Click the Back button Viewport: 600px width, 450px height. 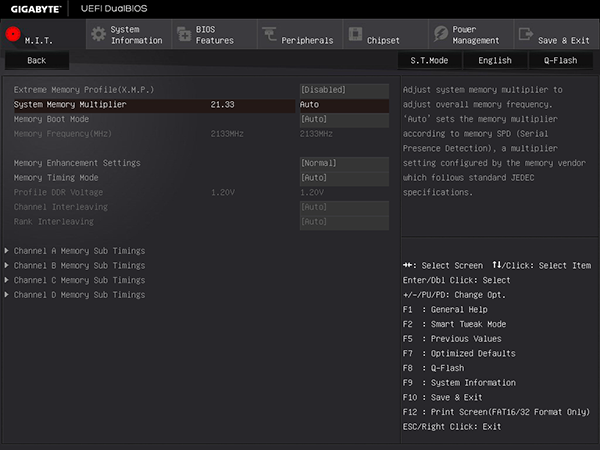click(37, 60)
